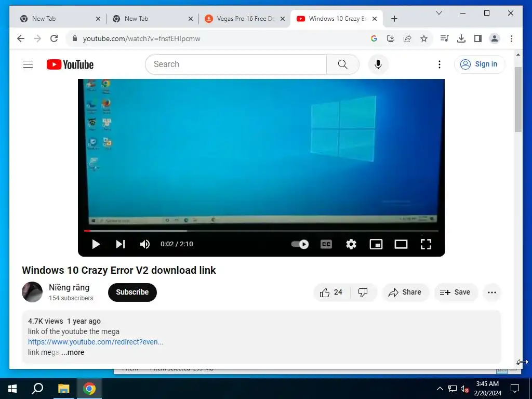Click the install app icon in address bar
The width and height of the screenshot is (532, 399).
tap(391, 38)
